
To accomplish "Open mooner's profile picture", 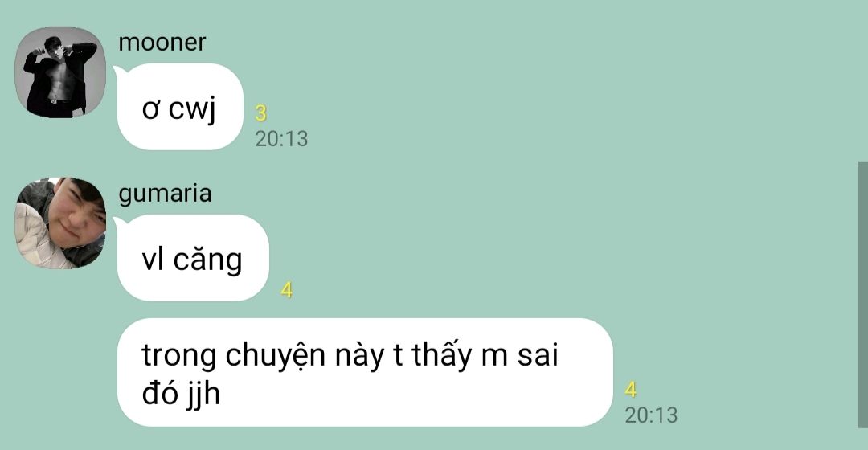I will (x=60, y=72).
